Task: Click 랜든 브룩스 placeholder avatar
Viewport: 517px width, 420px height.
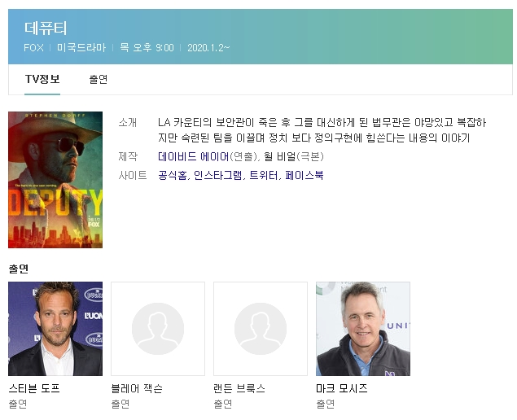Action: [x=261, y=329]
